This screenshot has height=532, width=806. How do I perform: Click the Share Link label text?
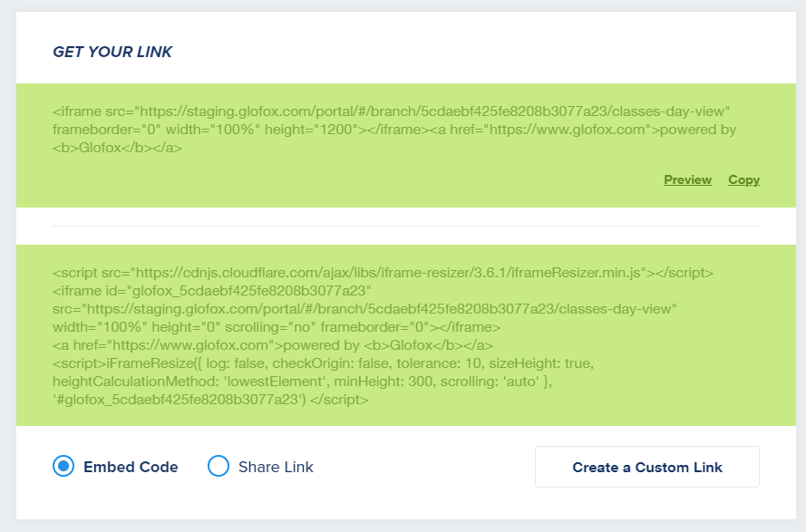[x=276, y=467]
